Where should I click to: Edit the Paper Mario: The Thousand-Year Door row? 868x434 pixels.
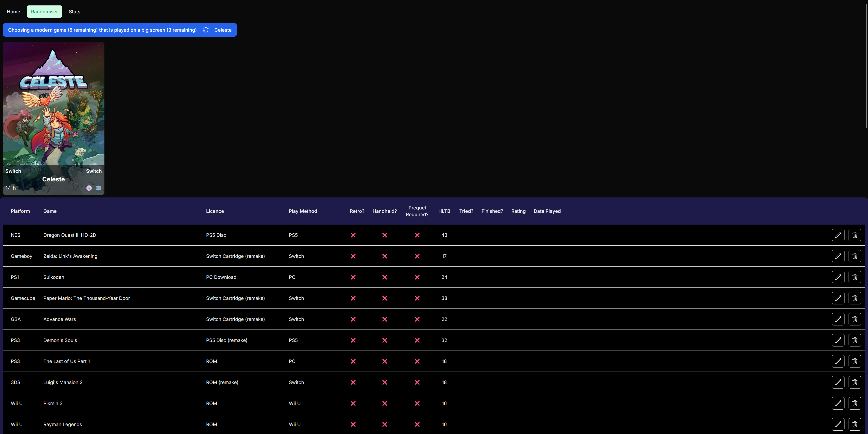point(838,298)
